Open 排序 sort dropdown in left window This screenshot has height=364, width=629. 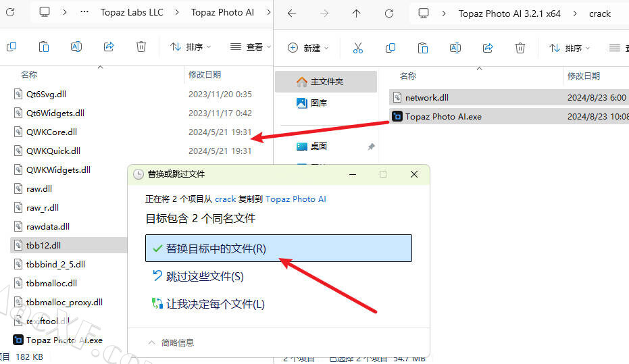[191, 47]
